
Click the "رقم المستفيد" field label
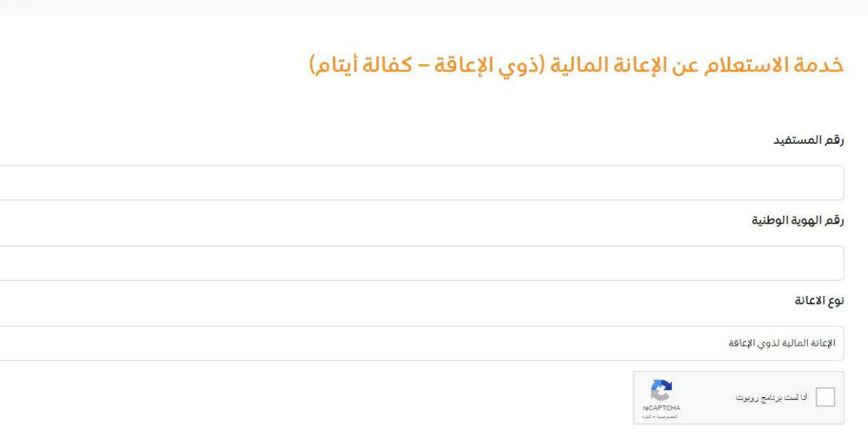click(x=808, y=140)
